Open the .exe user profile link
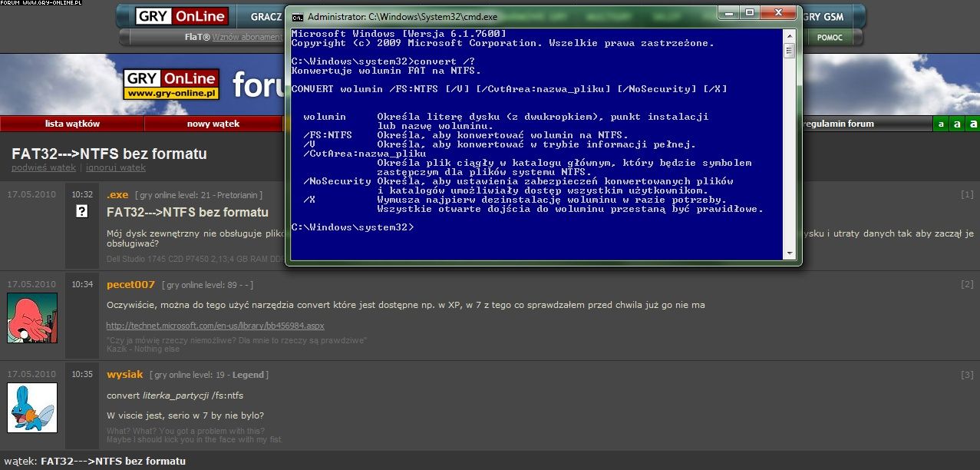 pos(117,195)
